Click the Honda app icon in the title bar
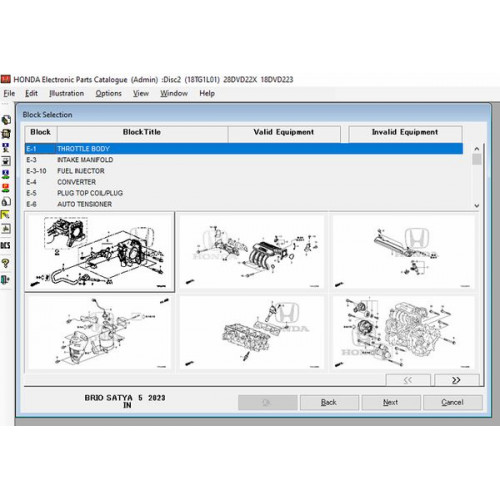This screenshot has width=500, height=500. [x=5, y=79]
